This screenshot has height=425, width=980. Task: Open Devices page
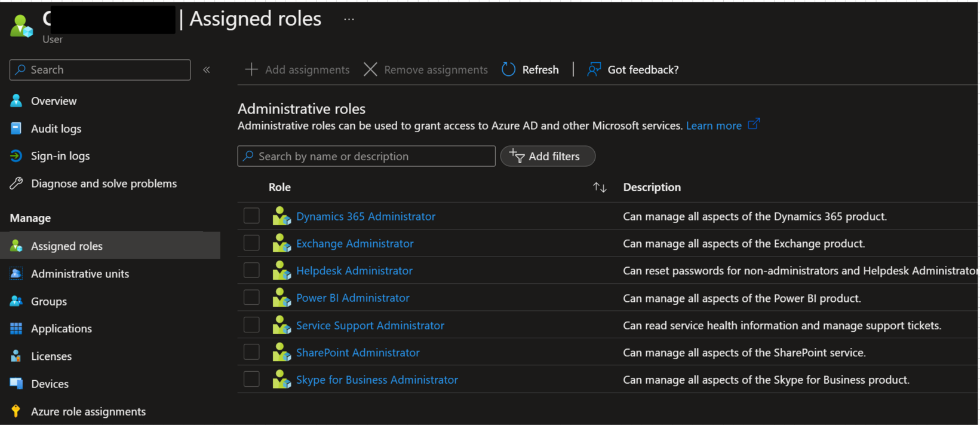(50, 384)
